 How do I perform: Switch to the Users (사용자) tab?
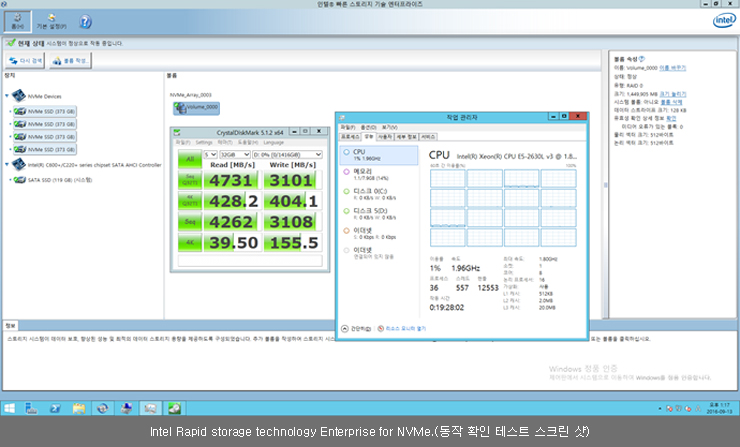385,137
